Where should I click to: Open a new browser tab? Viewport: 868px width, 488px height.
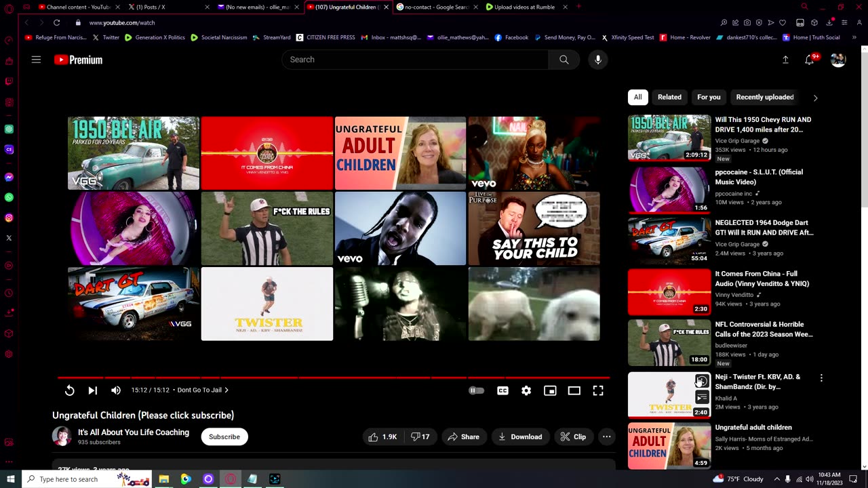(578, 7)
